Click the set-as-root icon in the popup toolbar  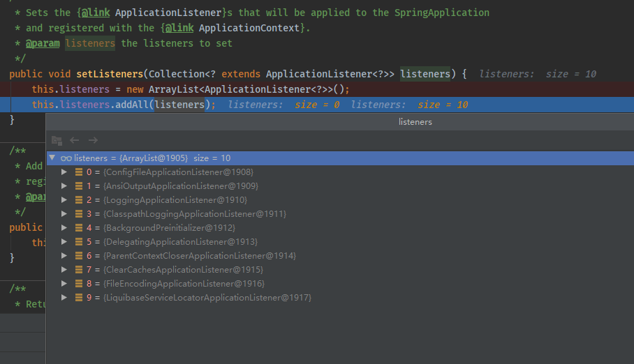pos(57,140)
